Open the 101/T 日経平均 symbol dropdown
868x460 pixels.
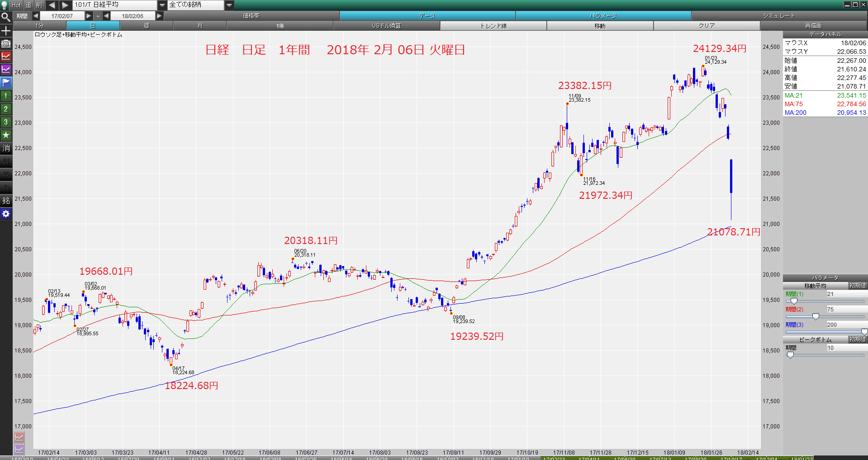click(x=162, y=5)
